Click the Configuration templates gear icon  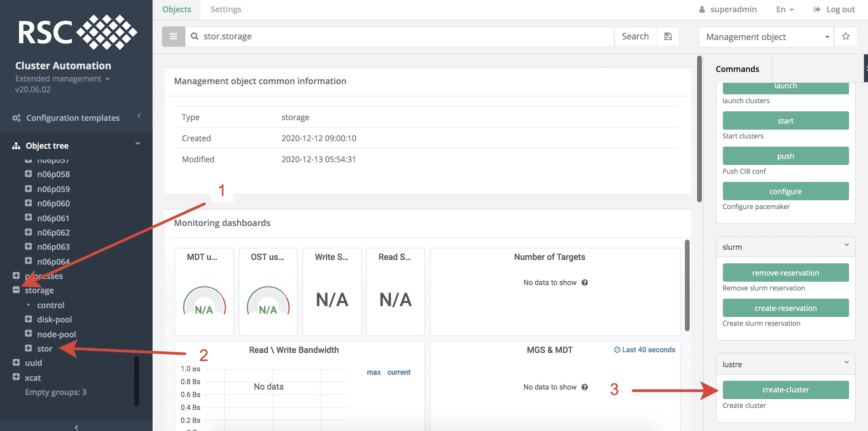(16, 117)
